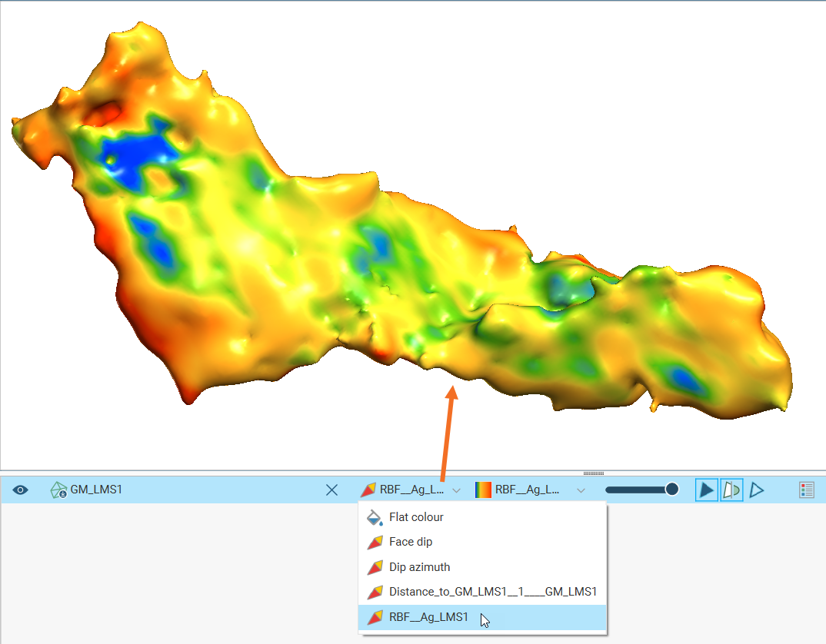Screen dimensions: 826x644
Task: Click the GM_LMS1 mesh object icon
Action: (x=58, y=490)
